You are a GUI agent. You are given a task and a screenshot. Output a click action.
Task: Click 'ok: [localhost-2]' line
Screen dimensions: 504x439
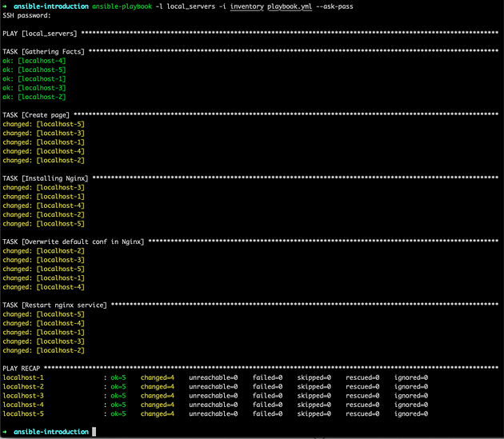tap(34, 97)
